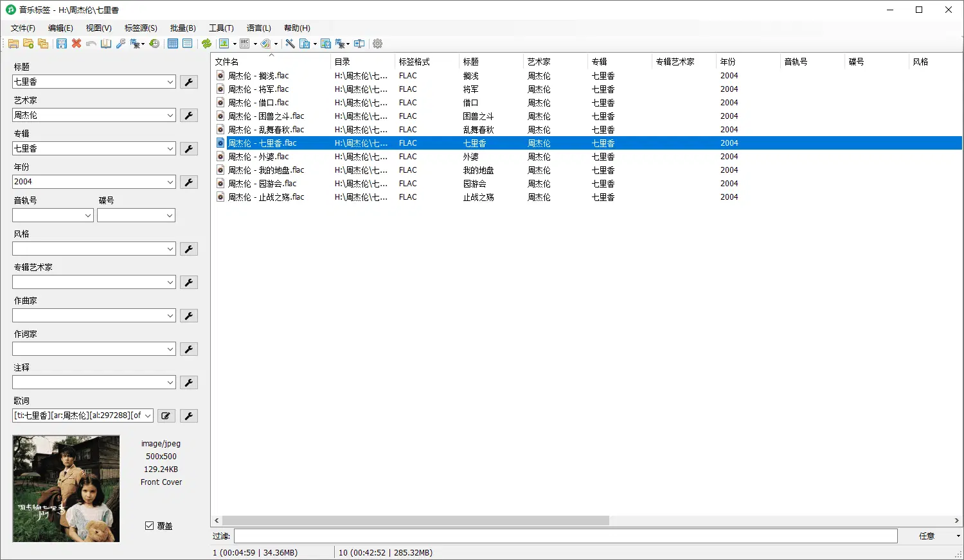The width and height of the screenshot is (964, 560).
Task: Click the image with floppy disk icon
Action: point(326,44)
